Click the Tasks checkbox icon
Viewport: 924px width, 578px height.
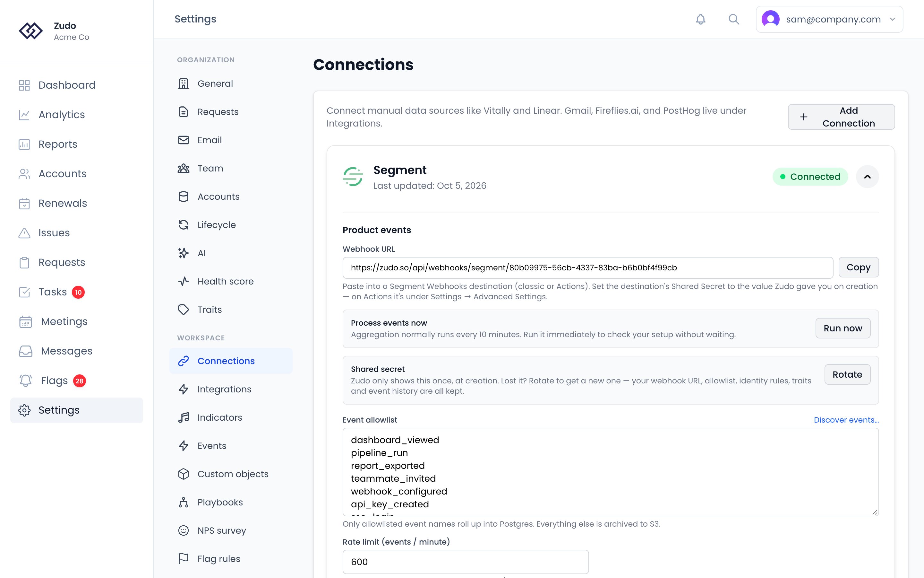pos(24,292)
